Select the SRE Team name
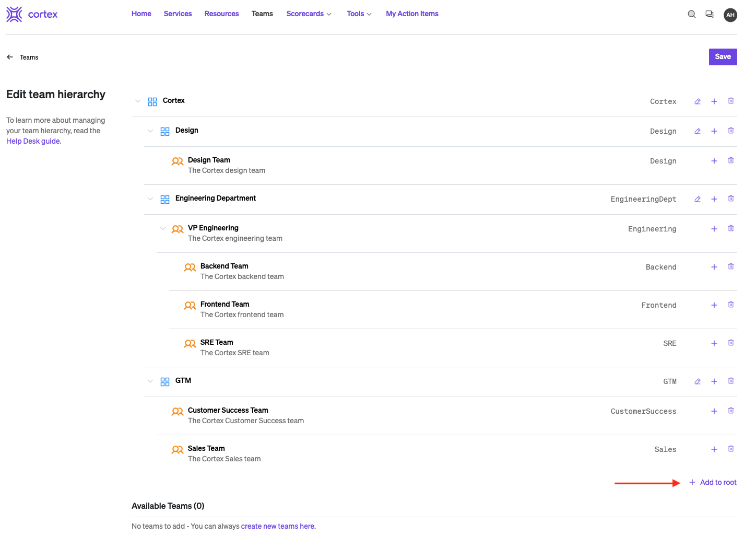The width and height of the screenshot is (756, 547). pos(217,342)
